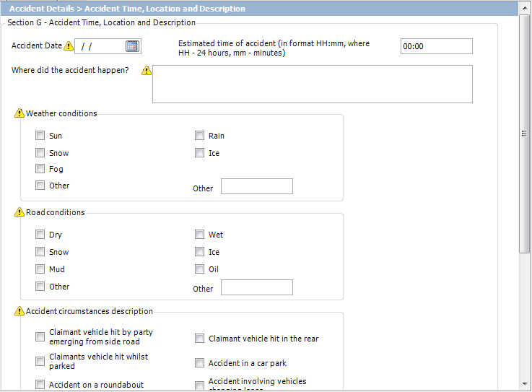Viewport: 532px width, 392px height.
Task: Tick Accident in a car park
Action: (199, 363)
